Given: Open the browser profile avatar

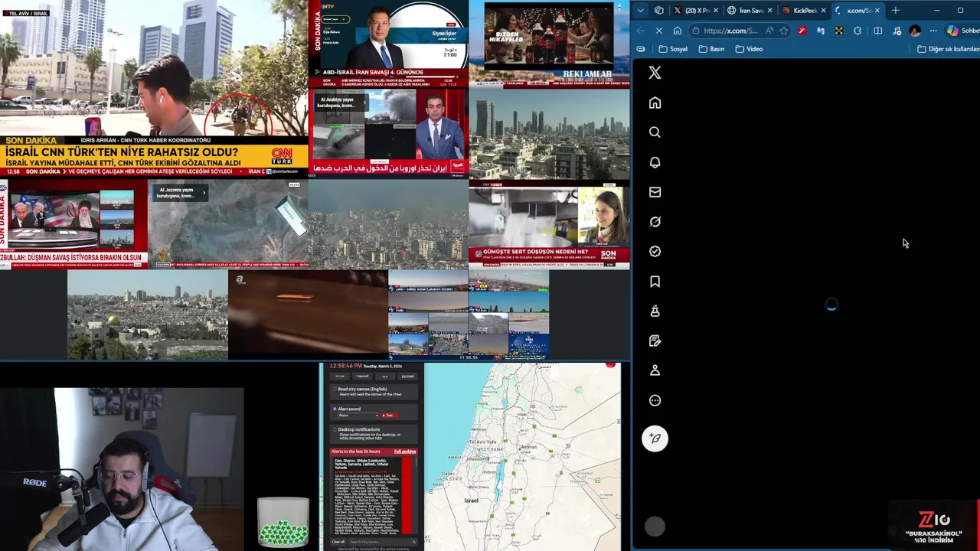Looking at the screenshot, I should coord(915,31).
